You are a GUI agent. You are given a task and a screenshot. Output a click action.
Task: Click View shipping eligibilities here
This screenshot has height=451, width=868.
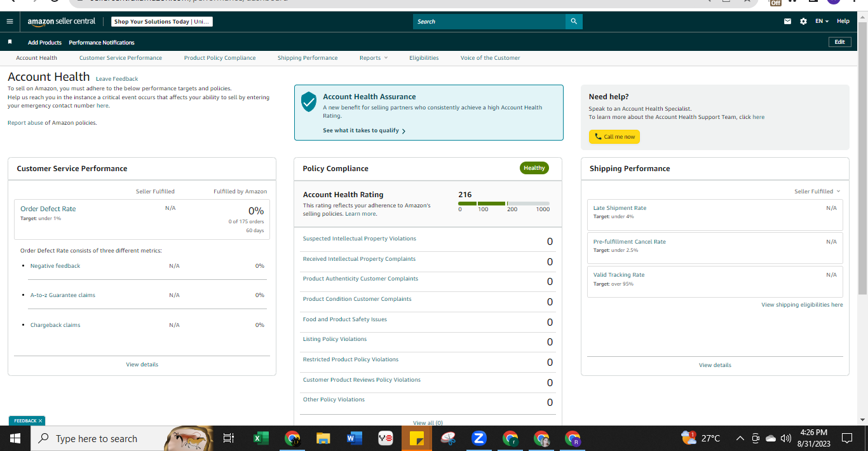click(x=802, y=305)
